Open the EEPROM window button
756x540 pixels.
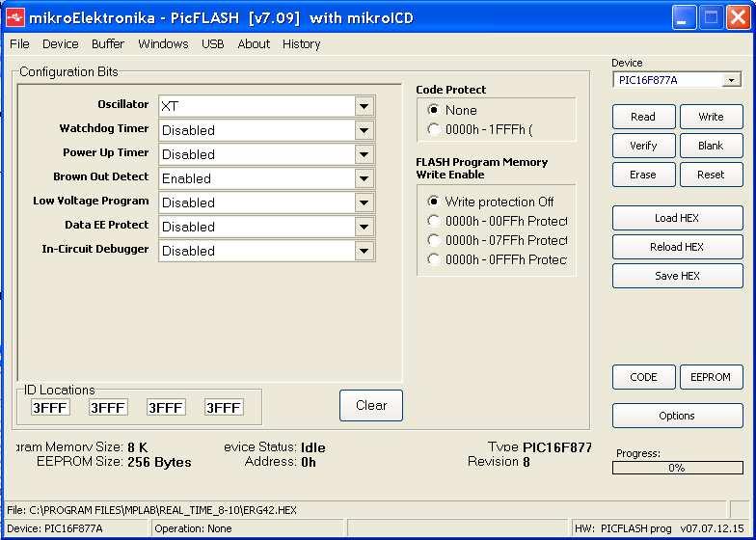click(x=712, y=377)
